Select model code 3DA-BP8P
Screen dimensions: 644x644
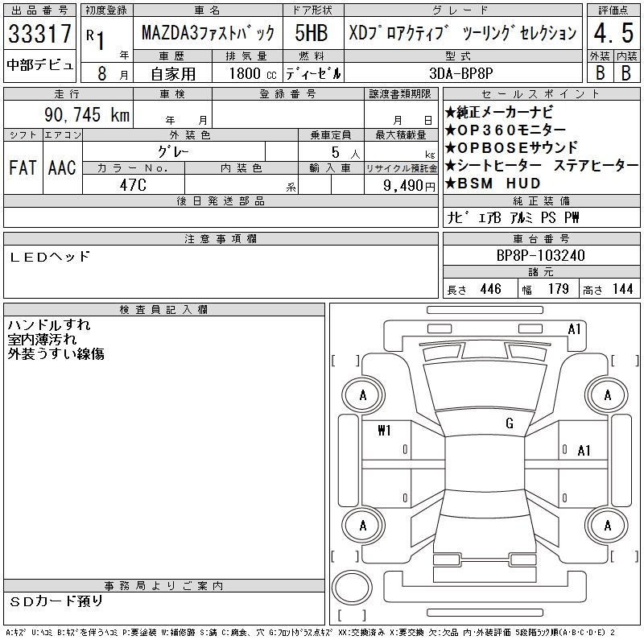pos(460,73)
